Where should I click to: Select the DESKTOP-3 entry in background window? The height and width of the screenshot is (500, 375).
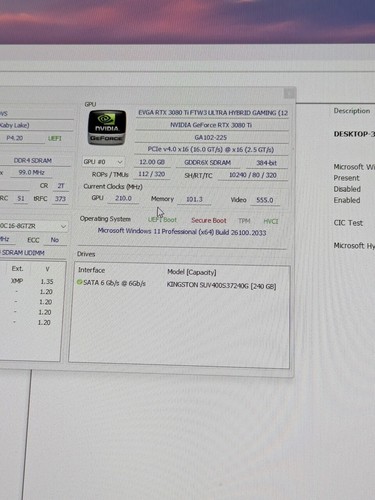(x=354, y=134)
